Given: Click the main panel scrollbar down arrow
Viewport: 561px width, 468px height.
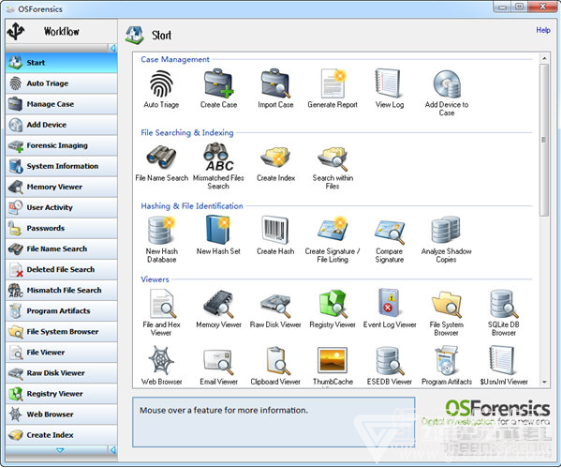Looking at the screenshot, I should [x=544, y=382].
